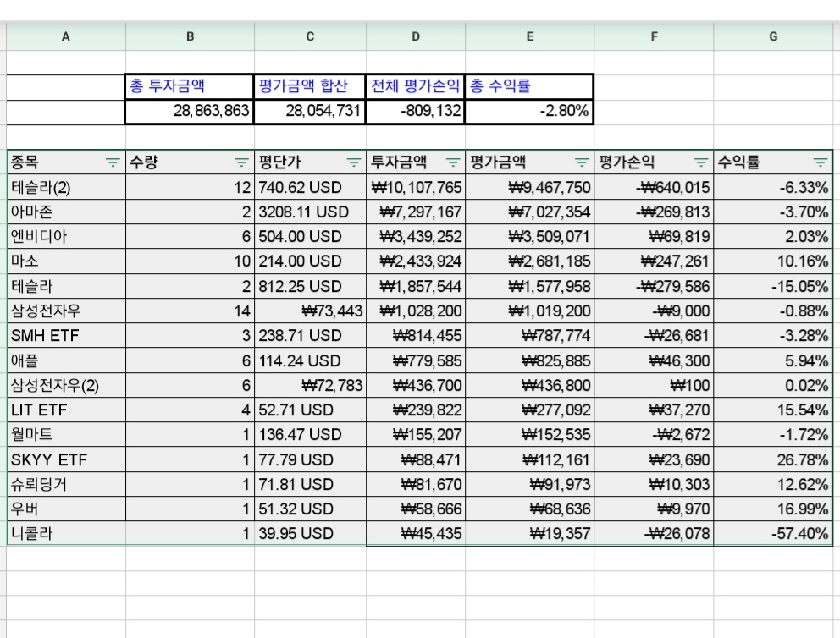
Task: Select the 전체 평가손익 label cell
Action: click(x=416, y=86)
